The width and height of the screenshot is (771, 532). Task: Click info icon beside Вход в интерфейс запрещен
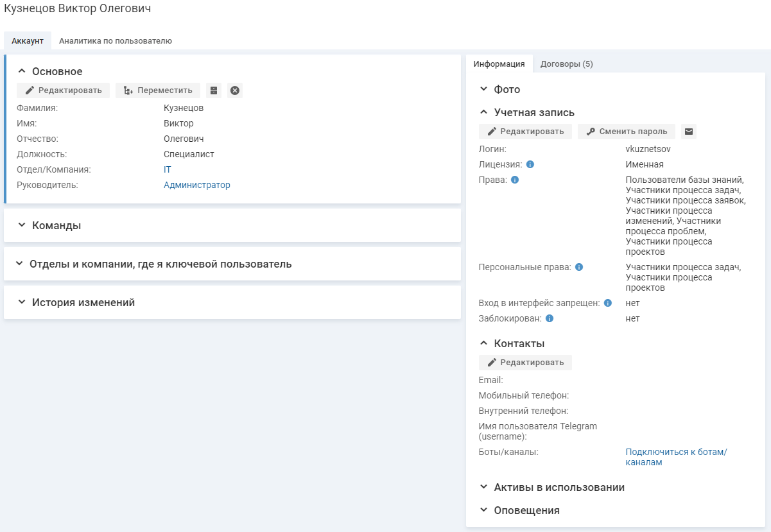click(x=608, y=303)
